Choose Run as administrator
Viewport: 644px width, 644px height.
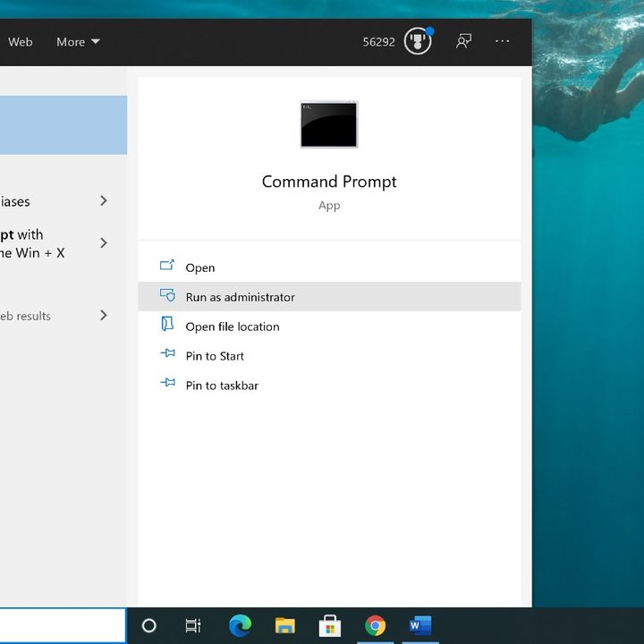pos(329,297)
